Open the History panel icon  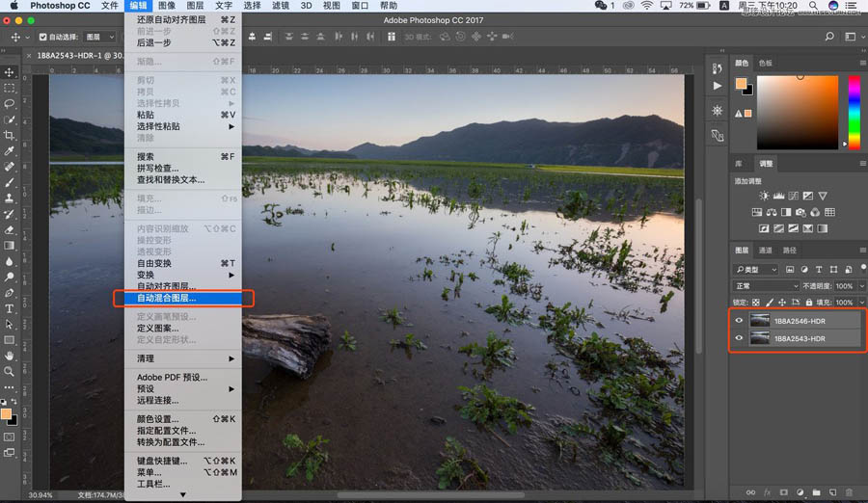coord(717,68)
